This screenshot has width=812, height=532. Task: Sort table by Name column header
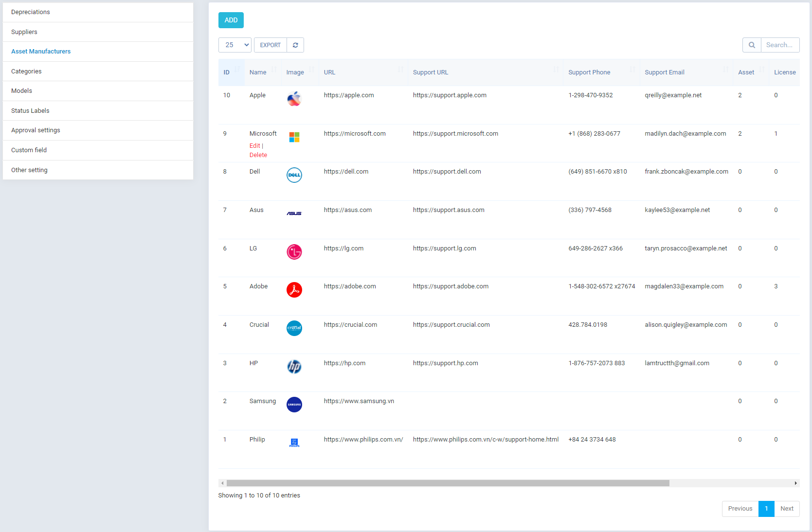263,72
